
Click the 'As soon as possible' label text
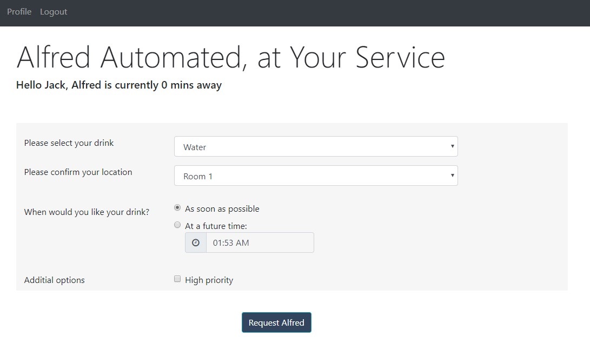point(222,209)
